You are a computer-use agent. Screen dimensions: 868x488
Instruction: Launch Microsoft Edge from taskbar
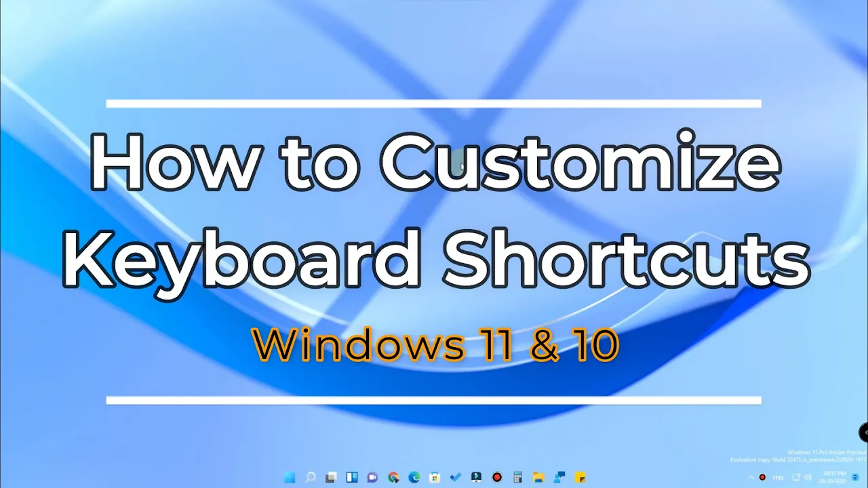[x=414, y=477]
